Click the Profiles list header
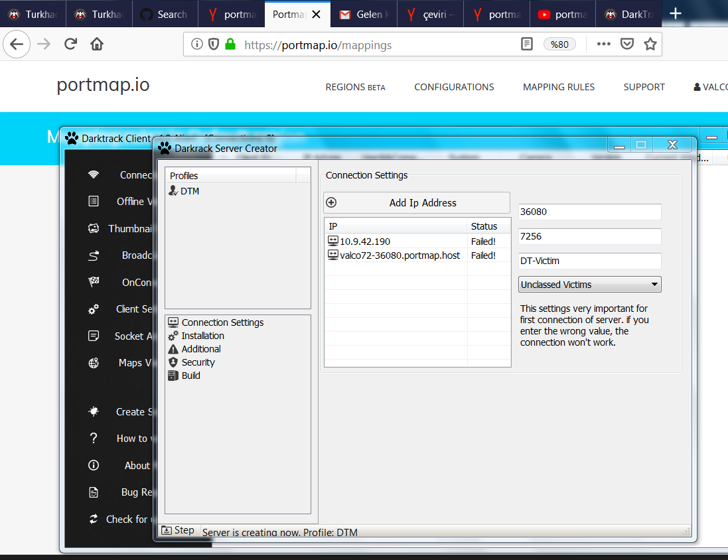 231,176
